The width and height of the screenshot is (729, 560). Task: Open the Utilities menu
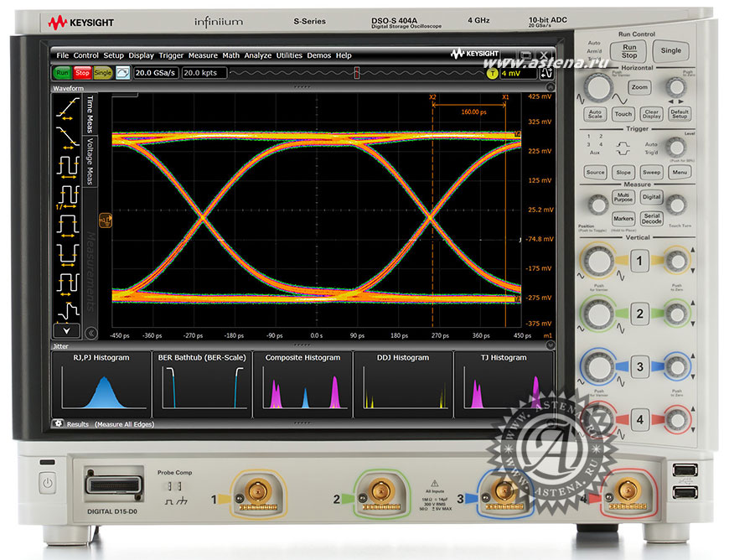(x=289, y=55)
